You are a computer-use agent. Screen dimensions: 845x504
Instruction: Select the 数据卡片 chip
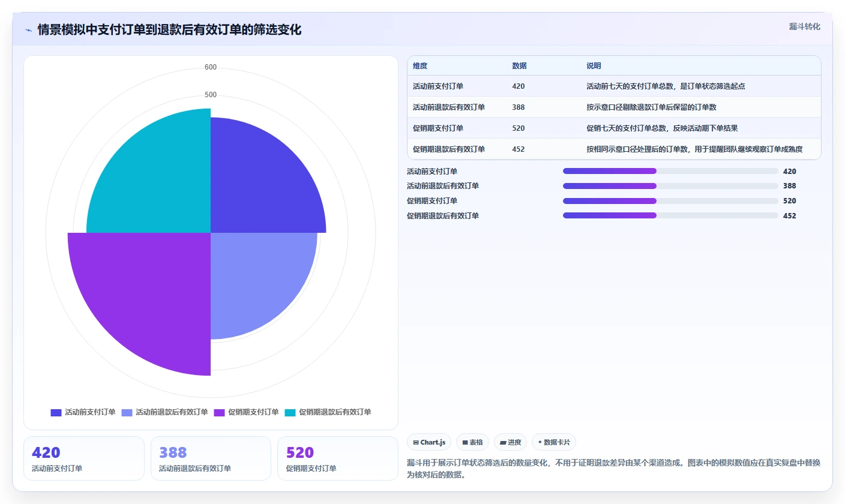[x=553, y=442]
